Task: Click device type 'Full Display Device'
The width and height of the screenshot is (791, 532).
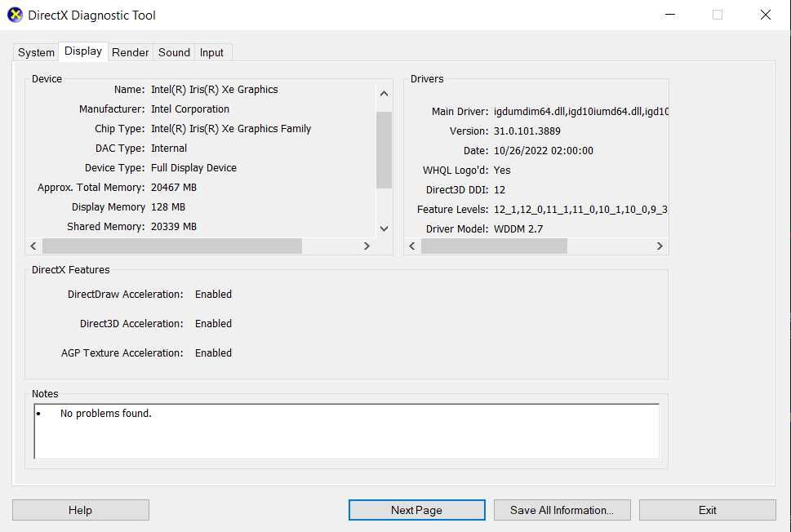Action: pos(193,168)
